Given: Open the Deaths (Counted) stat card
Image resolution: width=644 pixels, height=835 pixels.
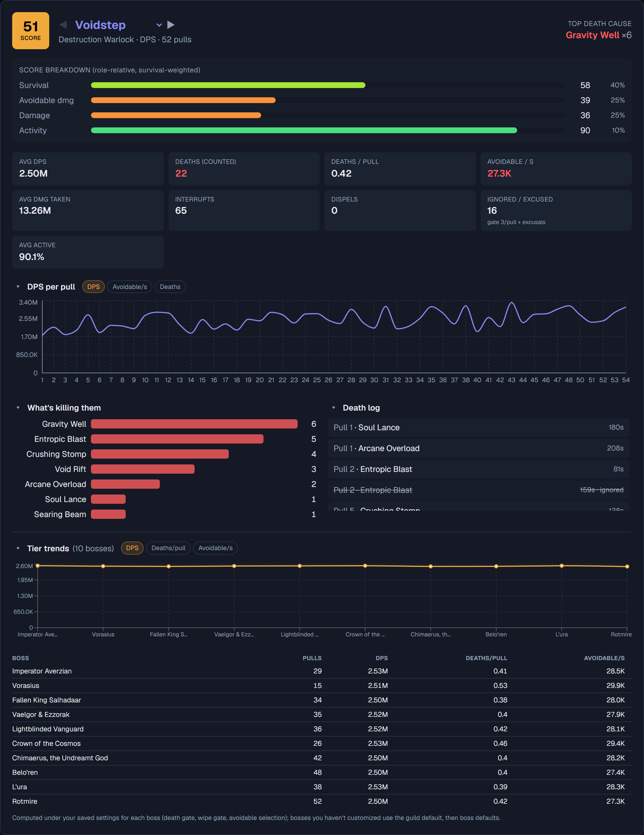Looking at the screenshot, I should (244, 169).
